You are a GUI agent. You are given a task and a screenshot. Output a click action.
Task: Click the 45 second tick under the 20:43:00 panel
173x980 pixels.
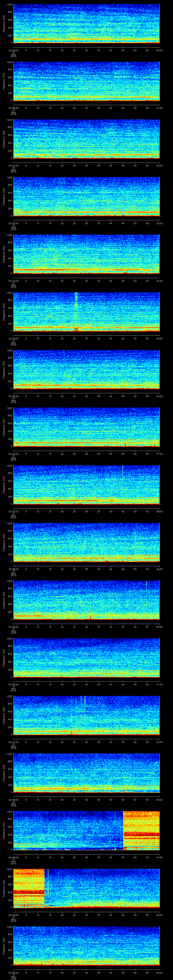click(123, 857)
